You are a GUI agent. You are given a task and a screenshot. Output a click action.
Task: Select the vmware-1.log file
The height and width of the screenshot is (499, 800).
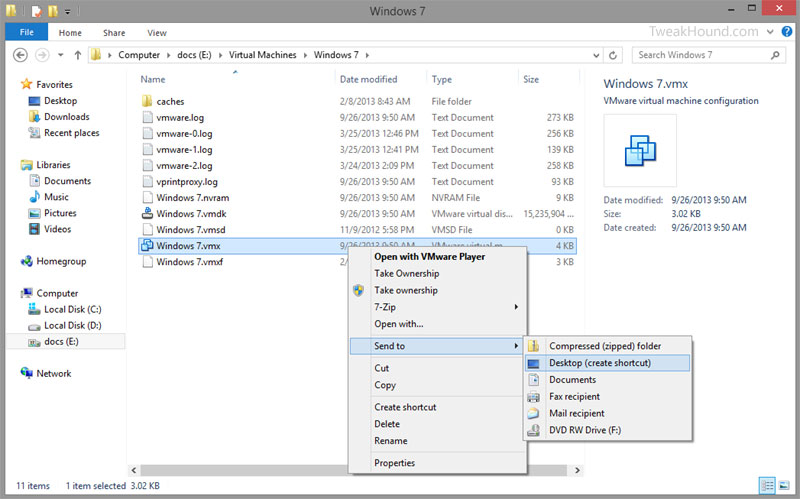pos(184,149)
